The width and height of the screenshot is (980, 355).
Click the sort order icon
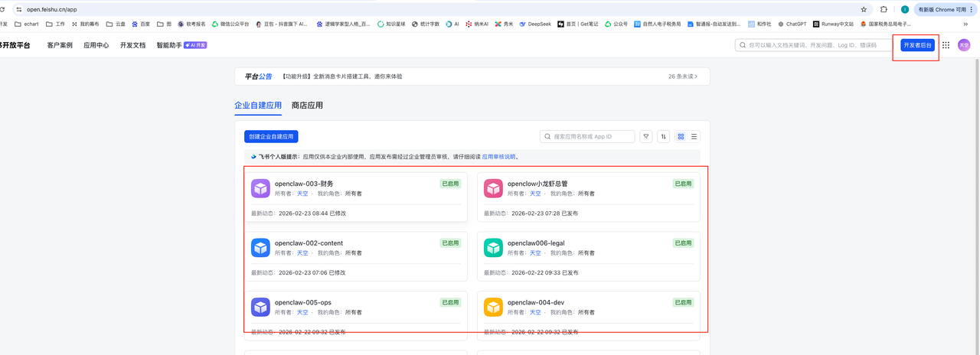click(664, 137)
